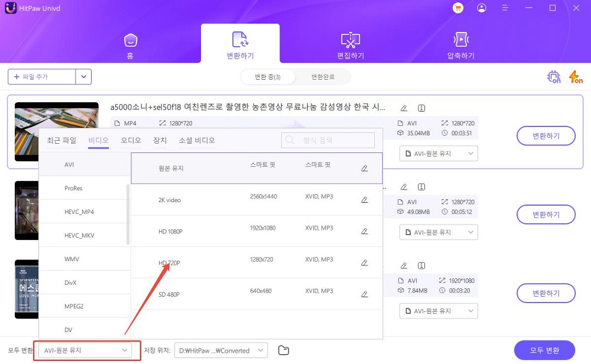Expand the 파일 추가 dropdown arrow
Viewport: 591px width, 364px height.
pyautogui.click(x=83, y=76)
